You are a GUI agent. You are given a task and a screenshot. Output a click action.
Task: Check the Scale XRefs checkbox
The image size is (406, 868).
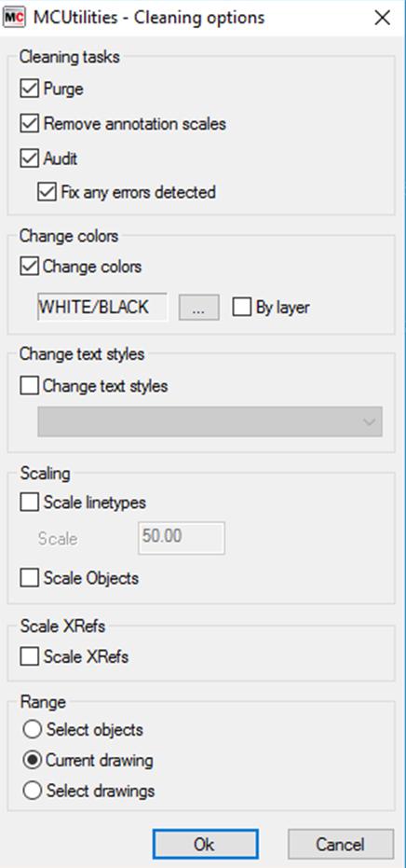click(29, 657)
